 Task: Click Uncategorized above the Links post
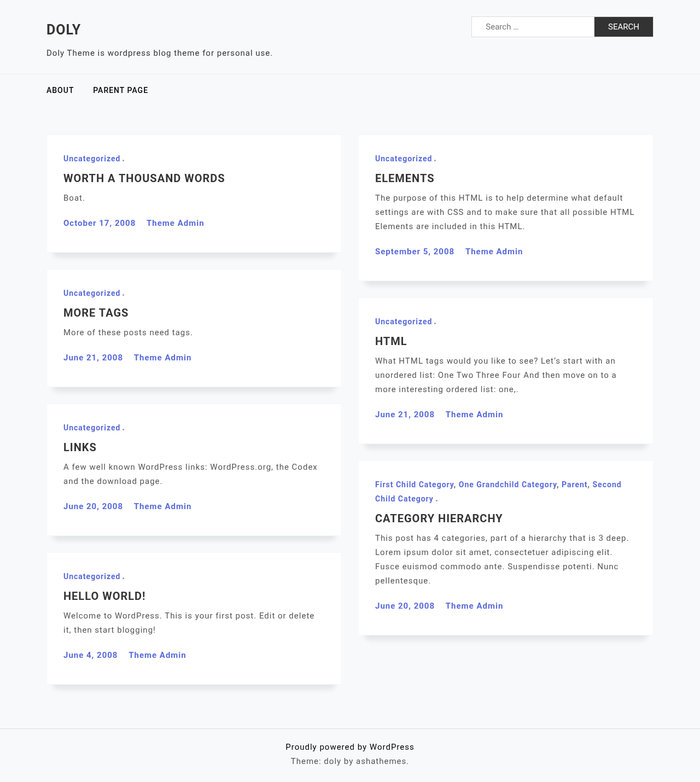pos(92,428)
